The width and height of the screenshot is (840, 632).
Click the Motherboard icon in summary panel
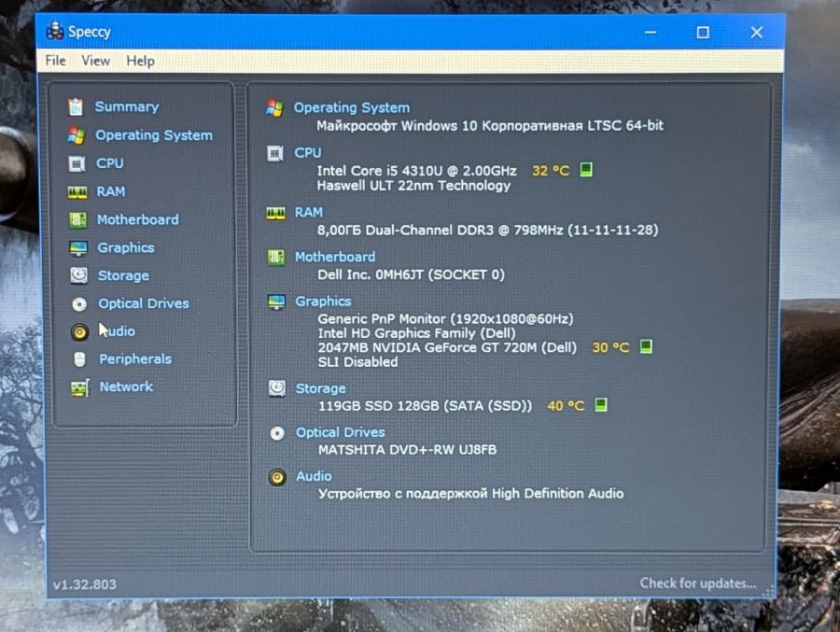[276, 258]
